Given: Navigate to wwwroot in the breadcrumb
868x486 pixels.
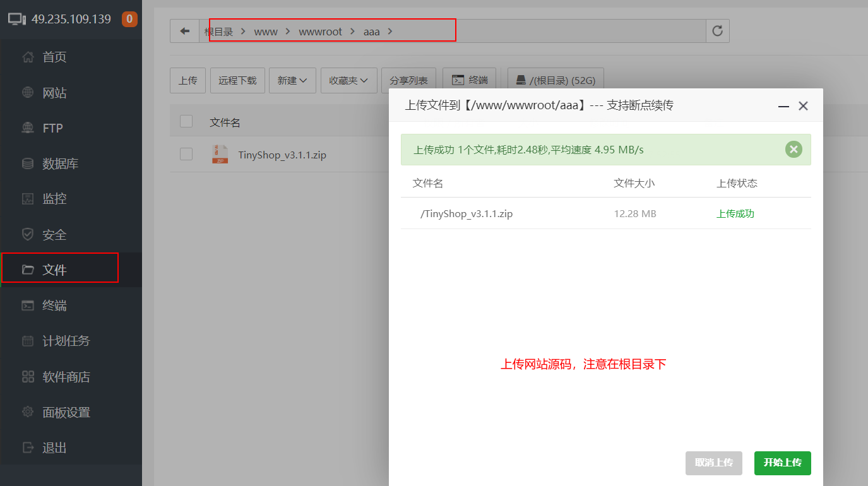Looking at the screenshot, I should coord(320,32).
